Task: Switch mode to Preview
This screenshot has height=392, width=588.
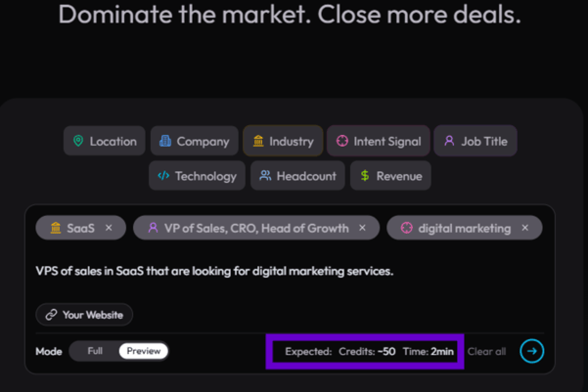Action: tap(143, 351)
